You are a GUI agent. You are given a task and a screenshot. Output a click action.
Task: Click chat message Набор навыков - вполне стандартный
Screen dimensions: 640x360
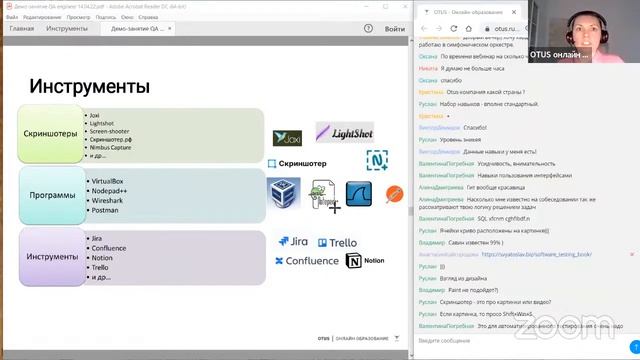tap(489, 104)
